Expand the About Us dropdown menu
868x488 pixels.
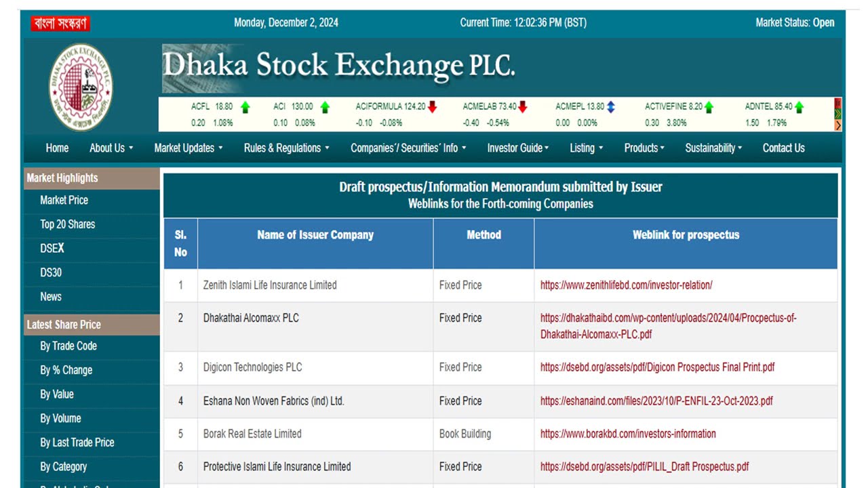[x=111, y=148]
